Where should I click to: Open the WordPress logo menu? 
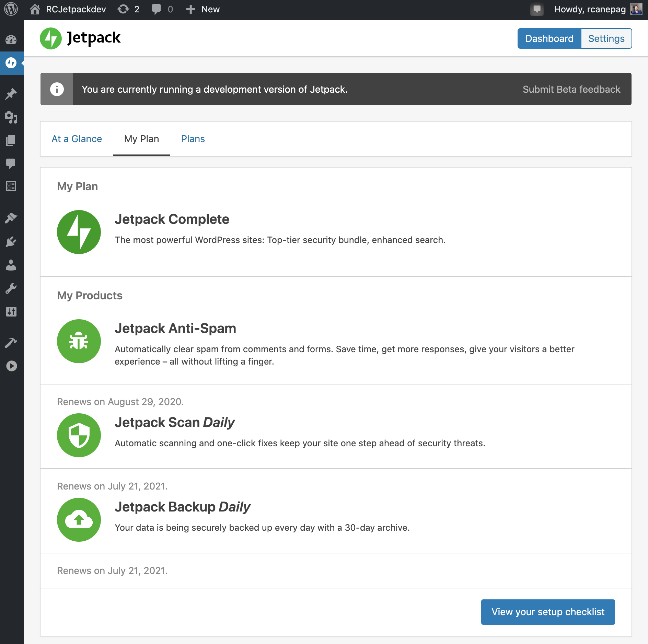pos(11,9)
